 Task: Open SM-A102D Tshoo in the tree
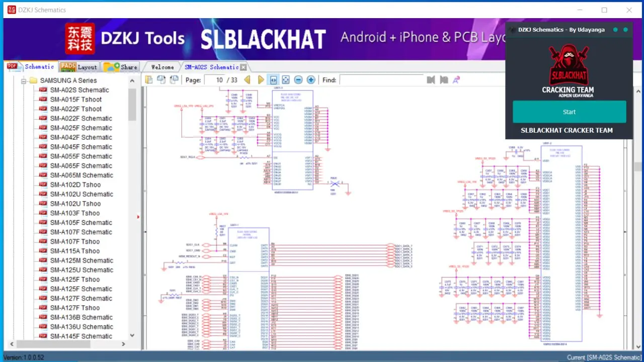[x=75, y=185]
